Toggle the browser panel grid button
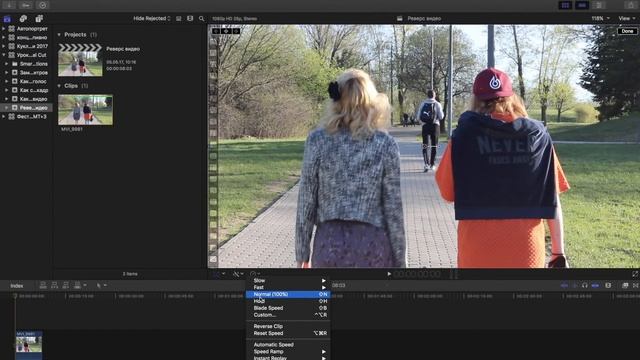Viewport: 640px width, 360px height. [565, 5]
